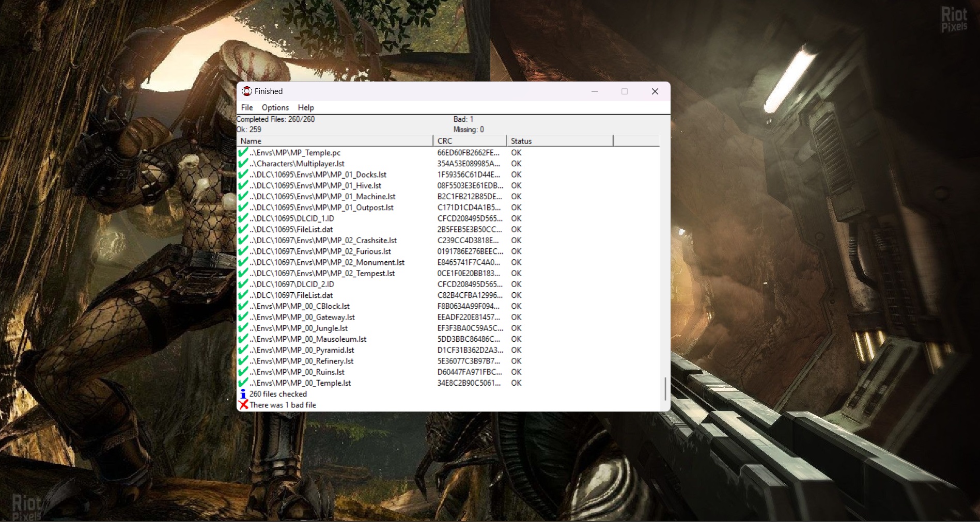Select the DLCID_1.ID file name
The width and height of the screenshot is (980, 522).
(x=292, y=218)
